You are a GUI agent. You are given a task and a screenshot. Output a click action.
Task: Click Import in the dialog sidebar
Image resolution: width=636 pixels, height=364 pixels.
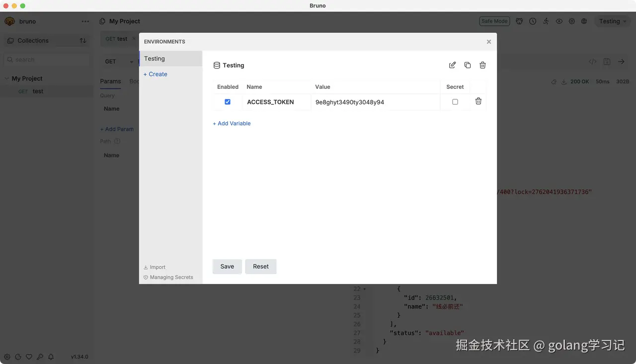[x=155, y=267]
